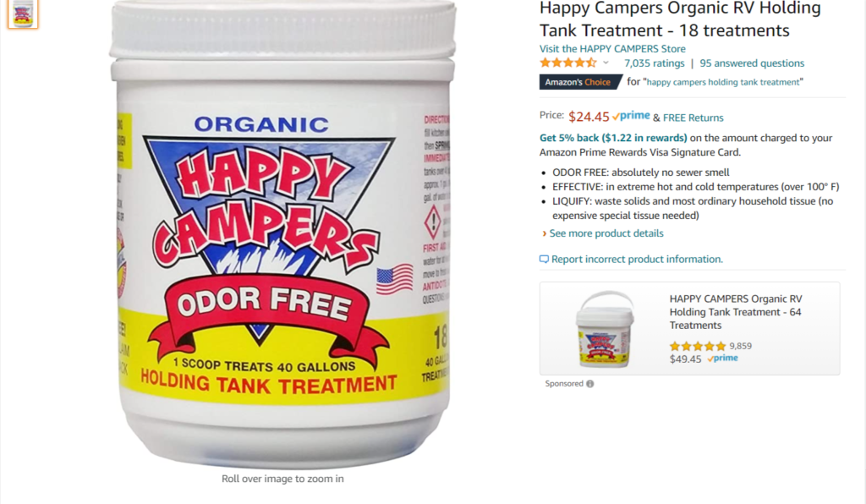
Task: Click the report speech bubble icon
Action: (544, 259)
